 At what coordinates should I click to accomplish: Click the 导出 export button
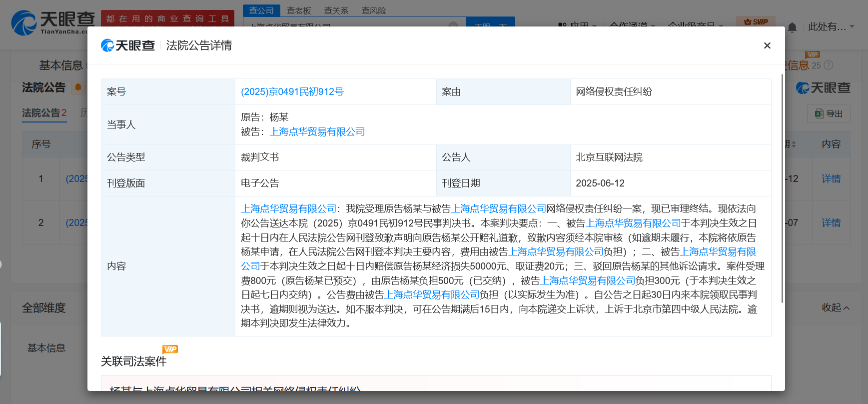(829, 114)
